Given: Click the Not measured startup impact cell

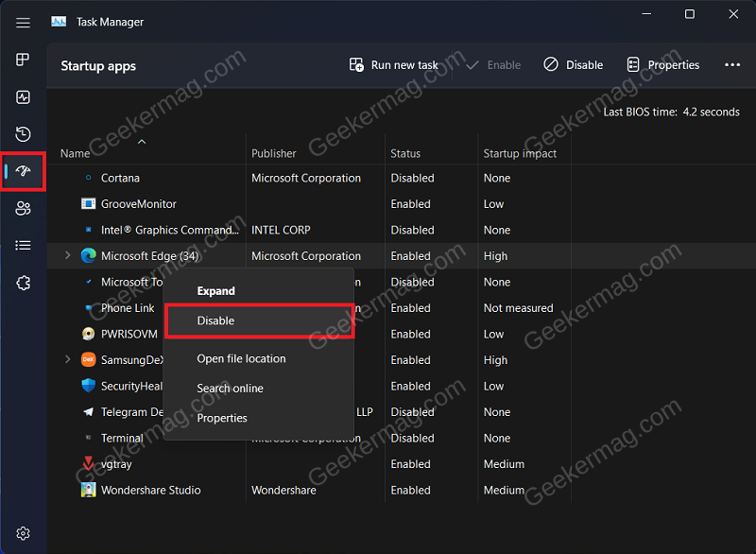Looking at the screenshot, I should tap(518, 307).
